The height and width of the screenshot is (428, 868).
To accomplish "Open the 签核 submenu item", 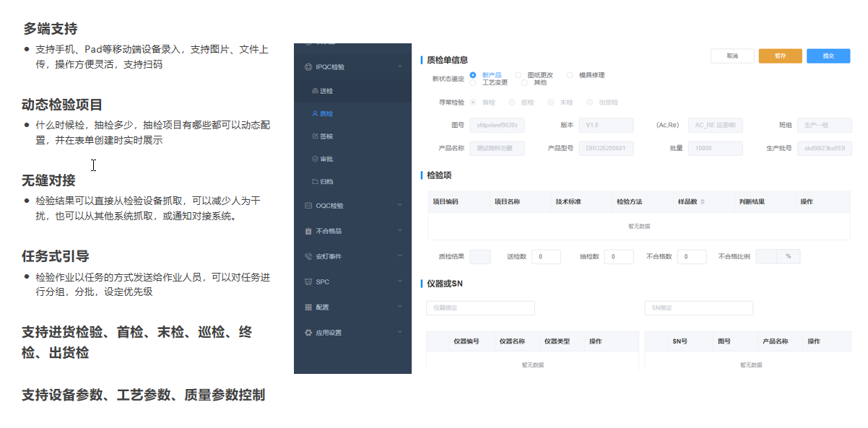I will pos(352,136).
